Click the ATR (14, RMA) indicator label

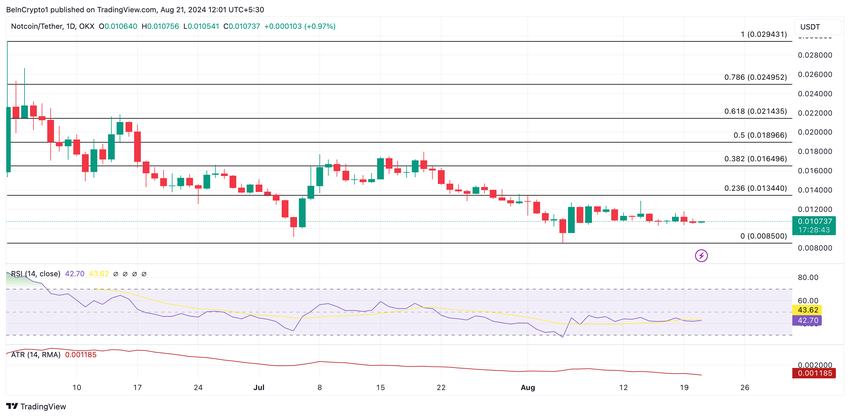pyautogui.click(x=34, y=355)
